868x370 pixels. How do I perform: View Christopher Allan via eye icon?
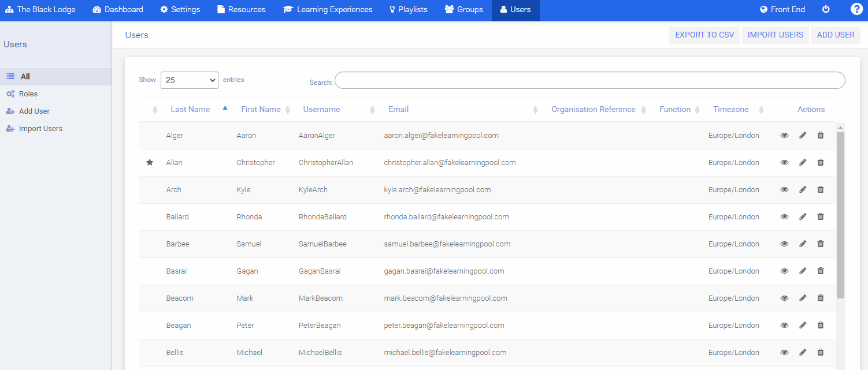(x=784, y=163)
